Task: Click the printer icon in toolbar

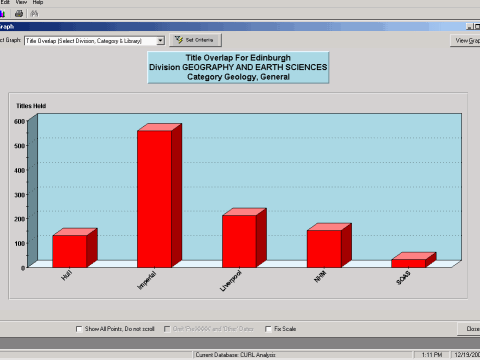Action: (19, 14)
